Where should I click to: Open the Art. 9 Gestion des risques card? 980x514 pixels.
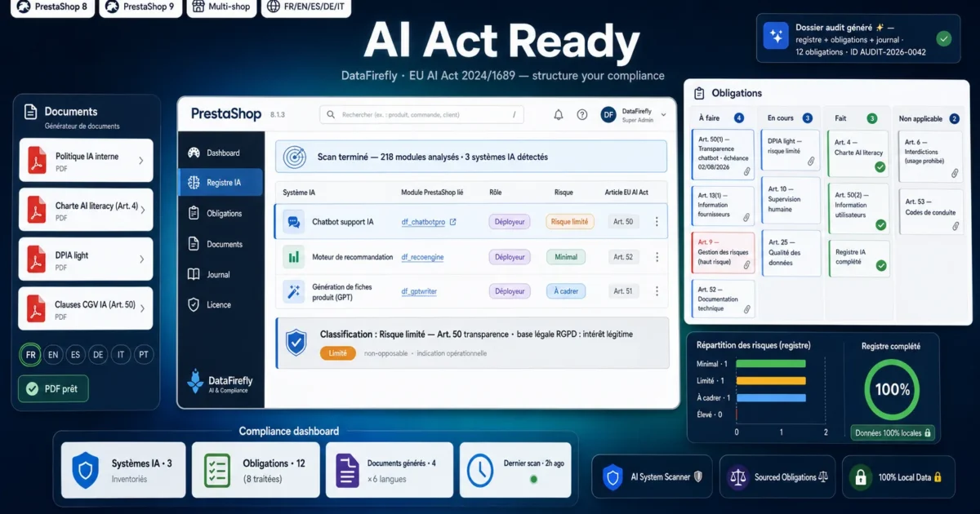722,252
